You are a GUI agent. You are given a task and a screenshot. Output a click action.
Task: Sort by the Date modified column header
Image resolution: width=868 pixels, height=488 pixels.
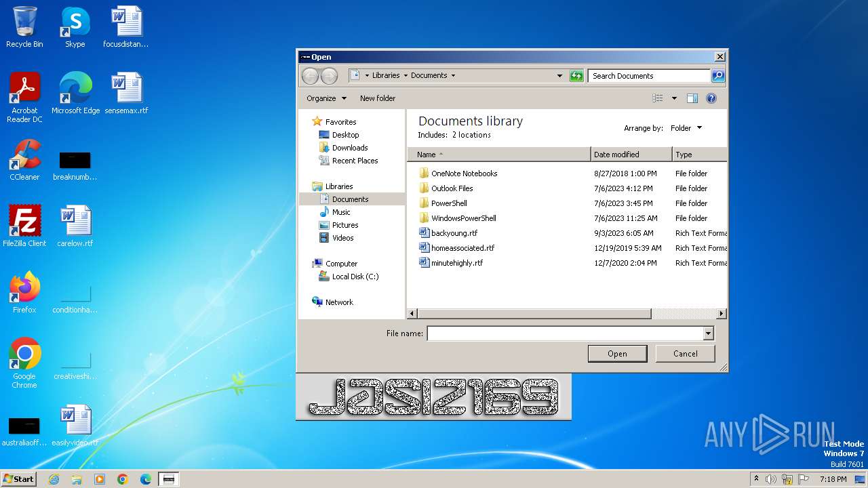pos(631,155)
